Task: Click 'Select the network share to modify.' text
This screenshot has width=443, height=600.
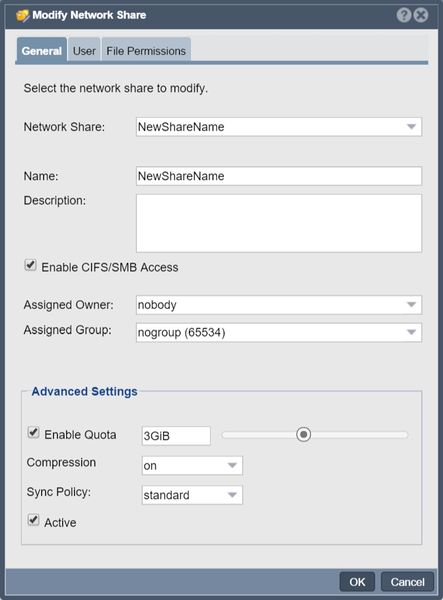Action: [x=116, y=88]
